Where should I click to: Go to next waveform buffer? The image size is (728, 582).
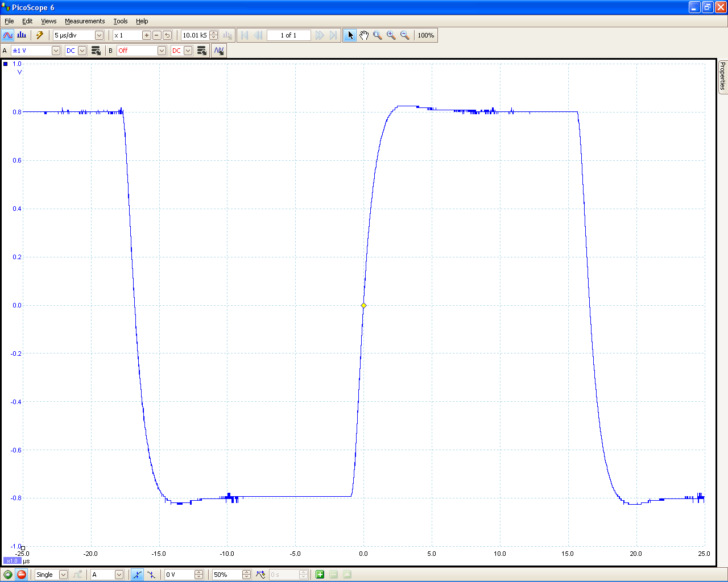point(320,35)
